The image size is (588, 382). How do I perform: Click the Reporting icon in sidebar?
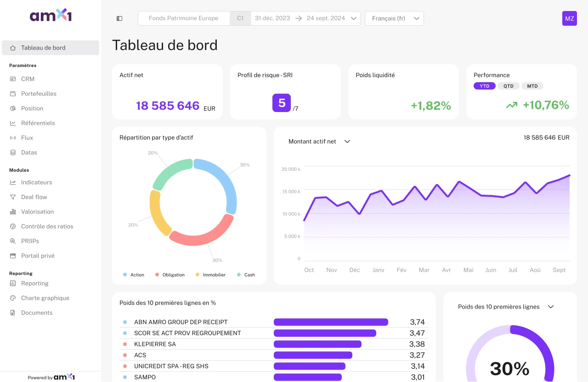click(13, 283)
